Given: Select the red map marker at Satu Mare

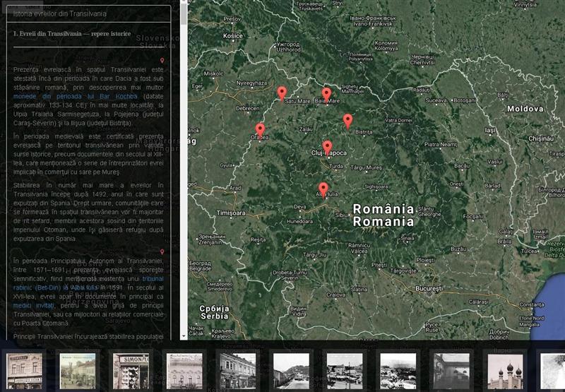Looking at the screenshot, I should 282,93.
